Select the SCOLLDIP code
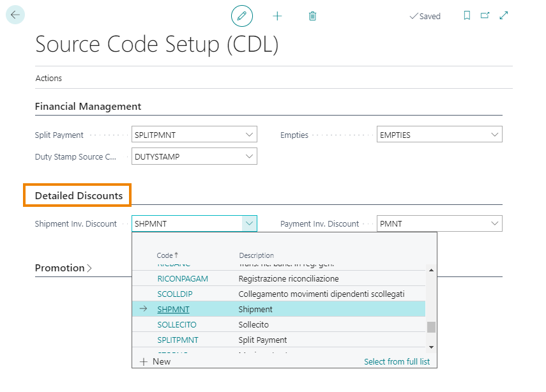 (175, 294)
